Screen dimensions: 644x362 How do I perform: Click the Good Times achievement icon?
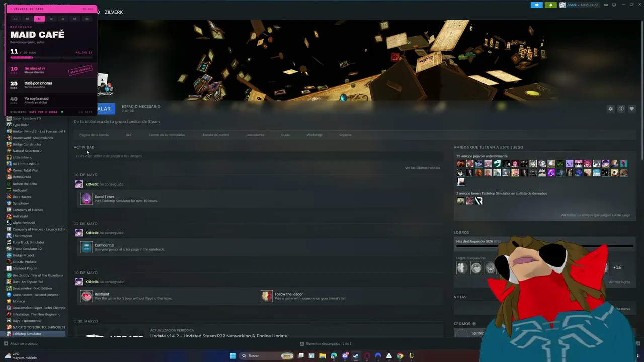(86, 199)
